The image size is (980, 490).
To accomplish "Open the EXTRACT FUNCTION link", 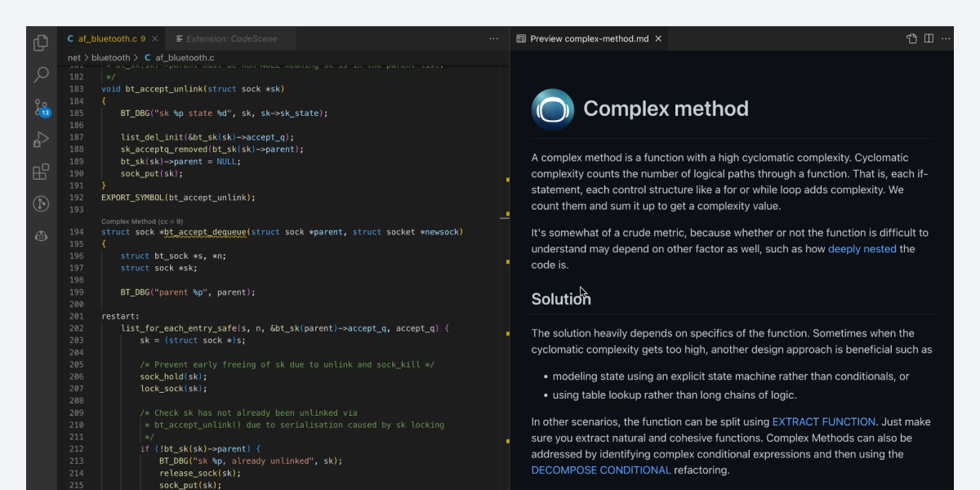I will pos(823,421).
